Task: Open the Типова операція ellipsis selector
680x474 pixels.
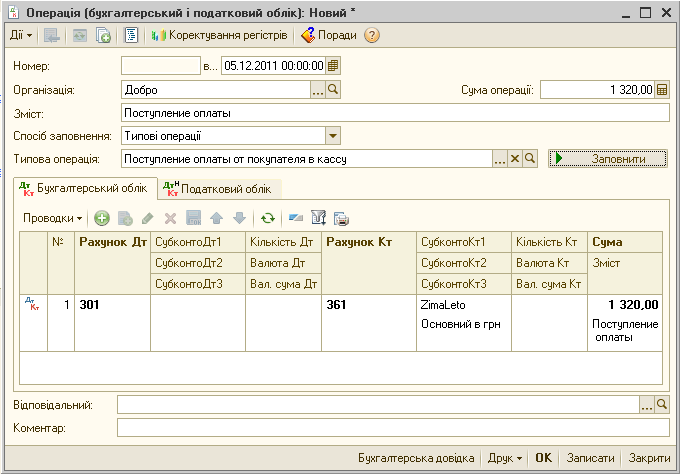Action: coord(500,159)
